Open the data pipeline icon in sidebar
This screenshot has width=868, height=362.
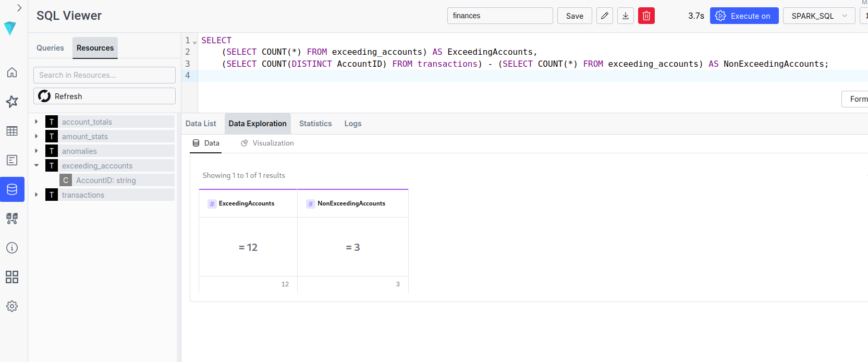coord(12,219)
